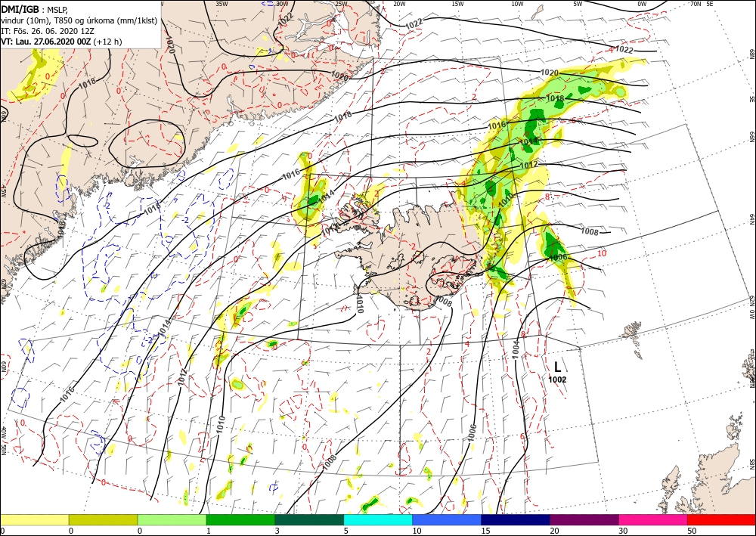Click the 'L' low pressure marker

[x=558, y=367]
